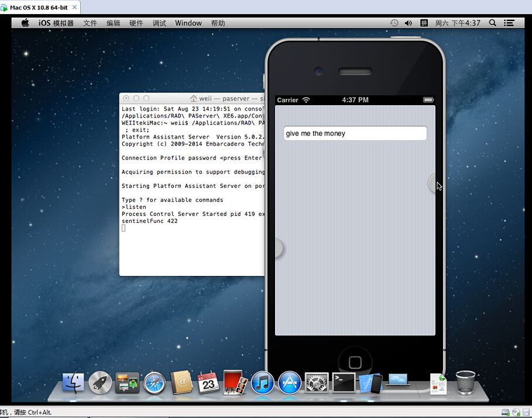This screenshot has width=532, height=418.
Task: Zoom the paserver Terminal window
Action: 146,98
